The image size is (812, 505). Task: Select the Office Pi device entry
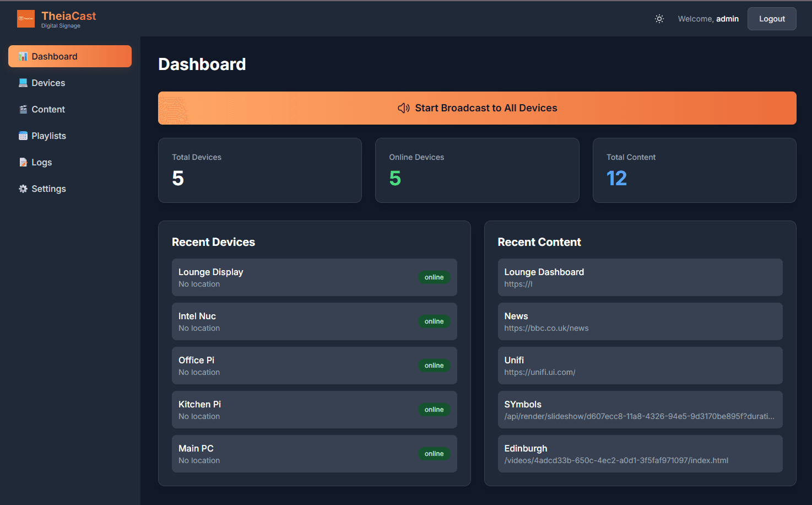[x=314, y=365]
